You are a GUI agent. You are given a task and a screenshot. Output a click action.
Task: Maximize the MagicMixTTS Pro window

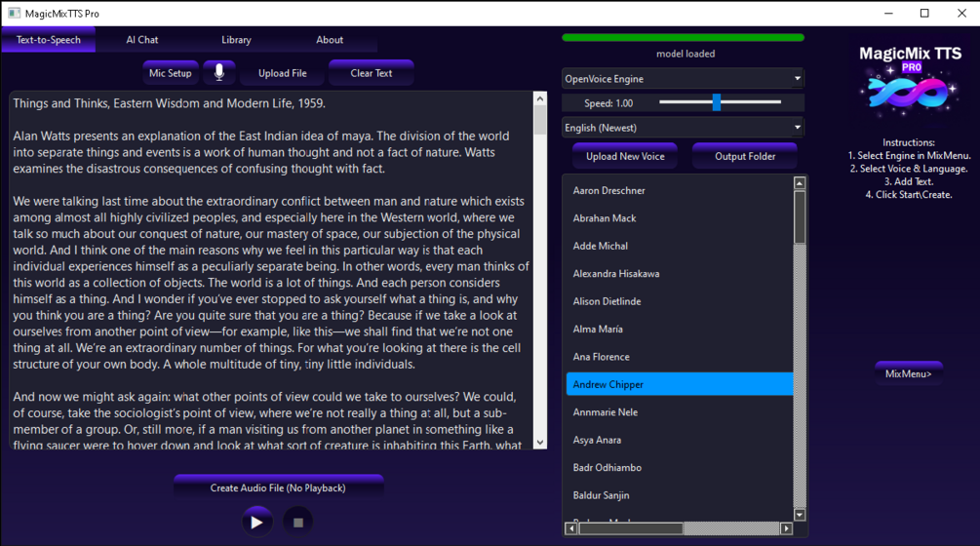click(x=924, y=13)
